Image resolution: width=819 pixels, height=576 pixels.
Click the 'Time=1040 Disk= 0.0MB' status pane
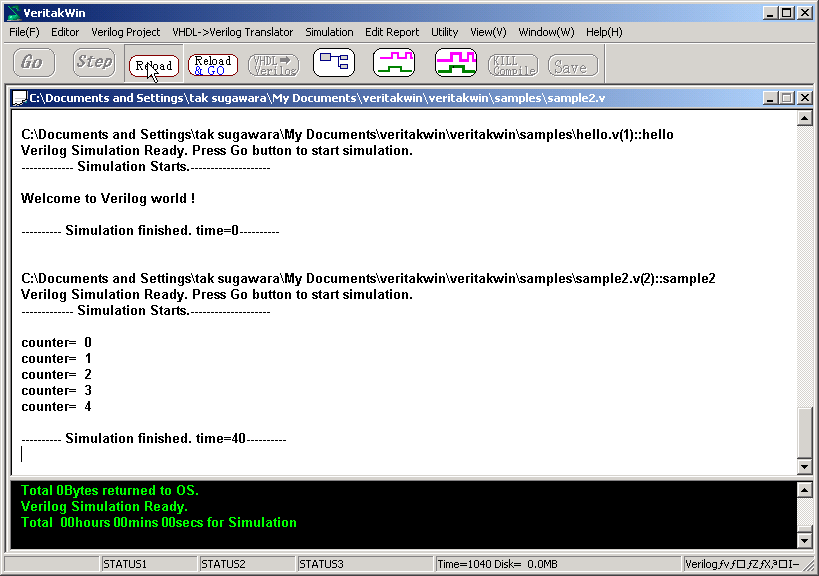click(558, 564)
